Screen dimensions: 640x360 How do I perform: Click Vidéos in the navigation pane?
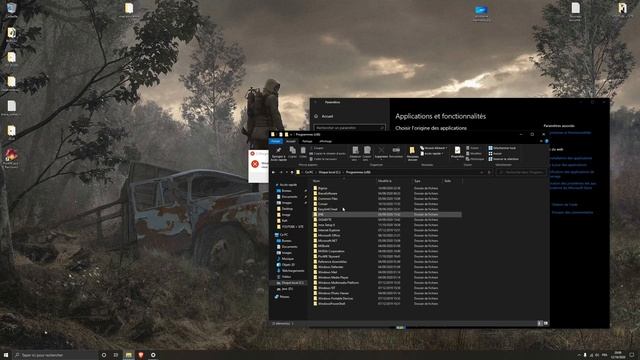(x=286, y=277)
